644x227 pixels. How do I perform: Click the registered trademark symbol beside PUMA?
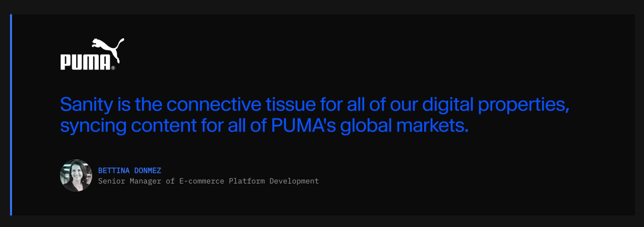click(x=113, y=68)
